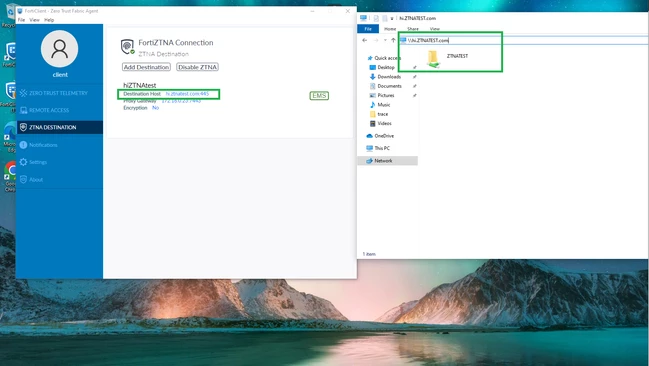Click the About shield icon
The image size is (649, 366).
pos(23,179)
